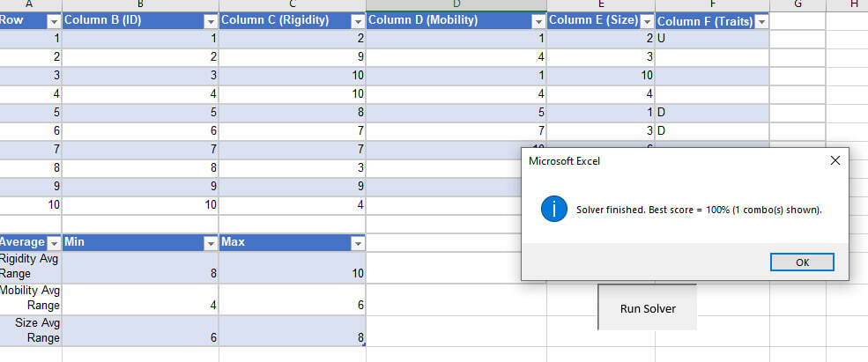The height and width of the screenshot is (362, 868).
Task: Click the Size Avg Range max cell
Action: tap(292, 330)
